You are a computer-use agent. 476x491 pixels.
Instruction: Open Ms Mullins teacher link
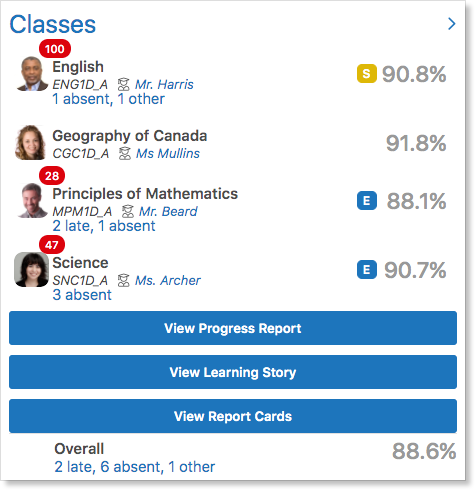coord(168,154)
